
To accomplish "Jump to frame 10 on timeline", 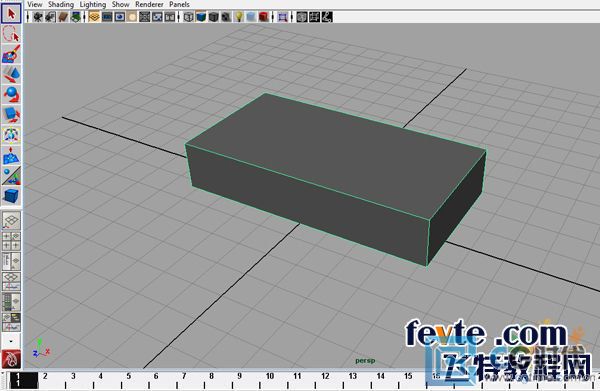I will pos(270,376).
